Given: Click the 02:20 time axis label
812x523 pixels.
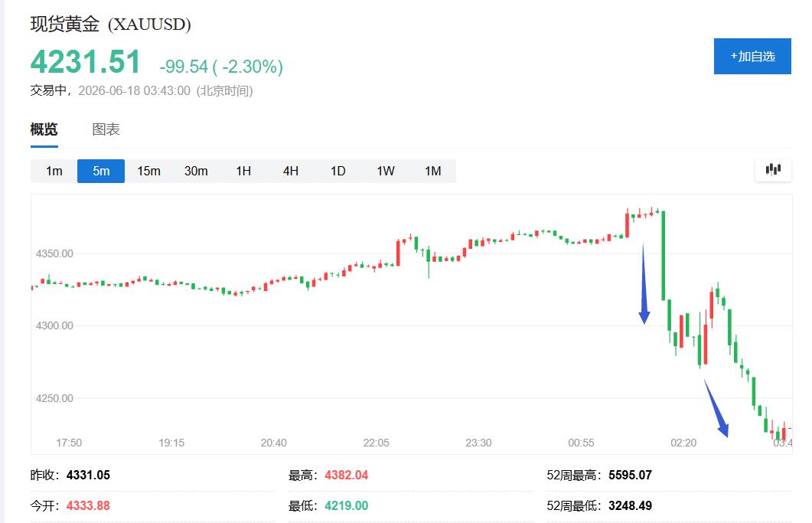Looking at the screenshot, I should click(683, 443).
